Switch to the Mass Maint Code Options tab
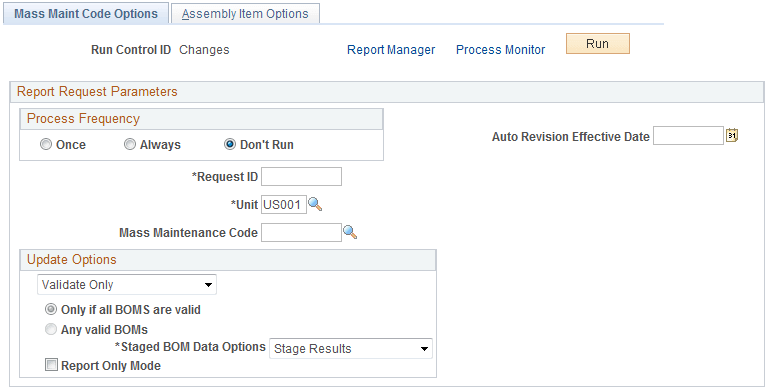Image resolution: width=774 pixels, height=392 pixels. tap(86, 13)
